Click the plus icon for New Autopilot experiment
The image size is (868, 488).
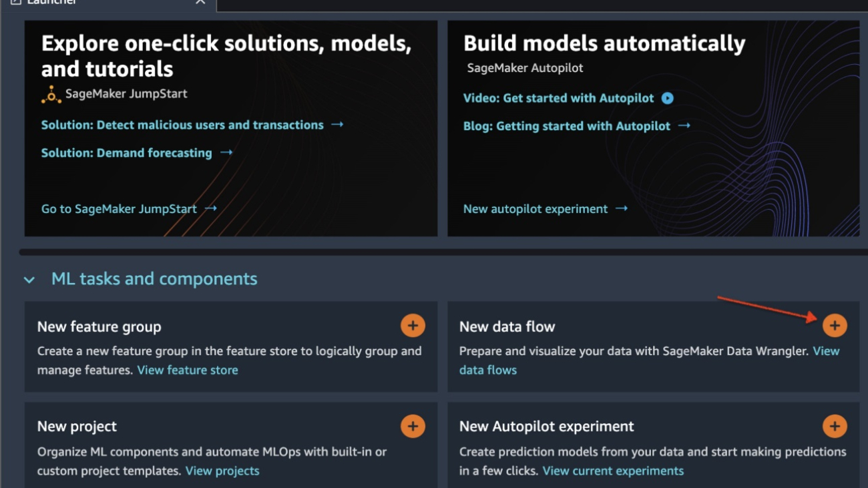click(x=835, y=426)
